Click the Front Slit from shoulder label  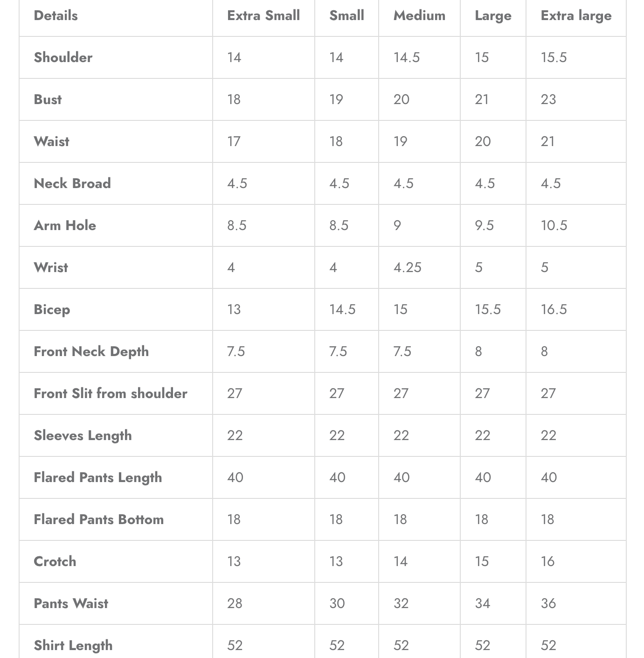111,393
